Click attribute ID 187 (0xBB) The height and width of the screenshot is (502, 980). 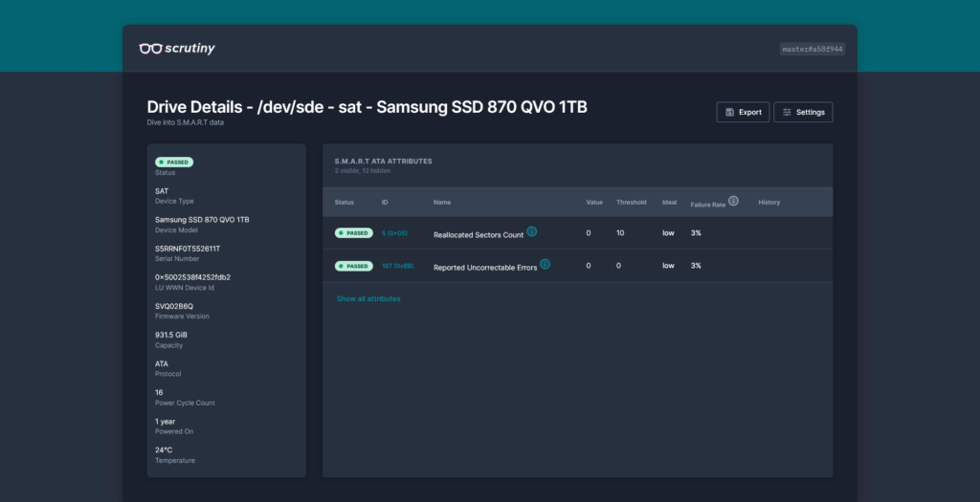coord(397,266)
